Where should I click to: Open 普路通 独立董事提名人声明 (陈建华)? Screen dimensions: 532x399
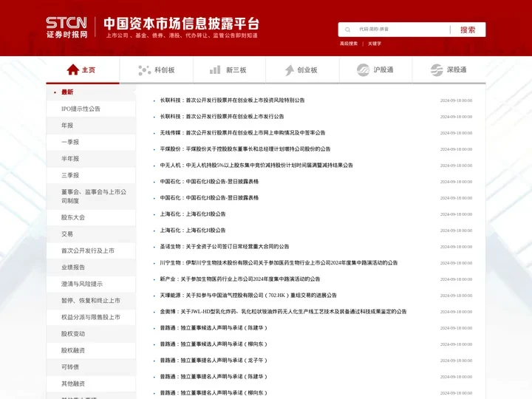click(214, 377)
